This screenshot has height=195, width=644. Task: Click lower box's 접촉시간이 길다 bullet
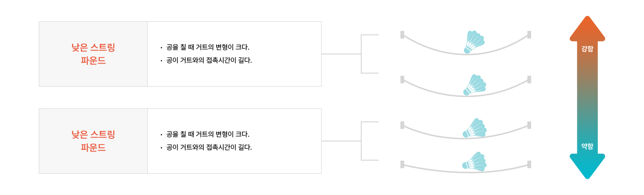[x=209, y=147]
